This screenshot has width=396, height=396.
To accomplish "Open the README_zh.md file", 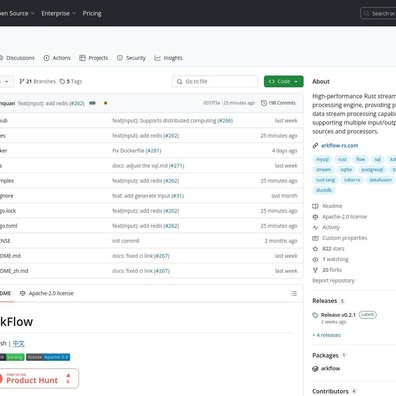I will 14,271.
